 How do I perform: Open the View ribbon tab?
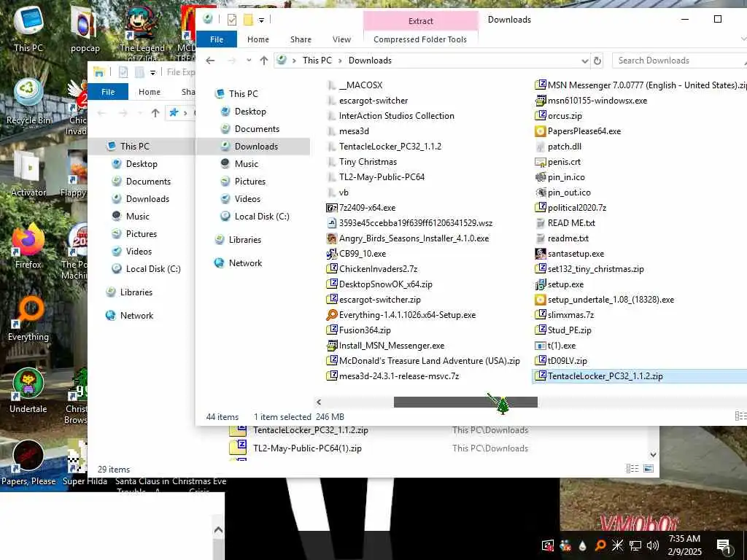click(x=341, y=39)
